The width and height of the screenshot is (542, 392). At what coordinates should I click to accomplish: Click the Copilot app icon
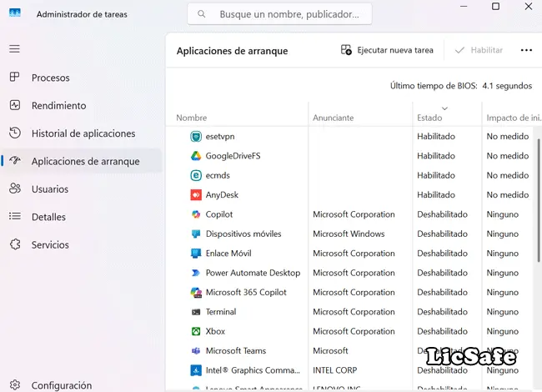[x=196, y=214]
